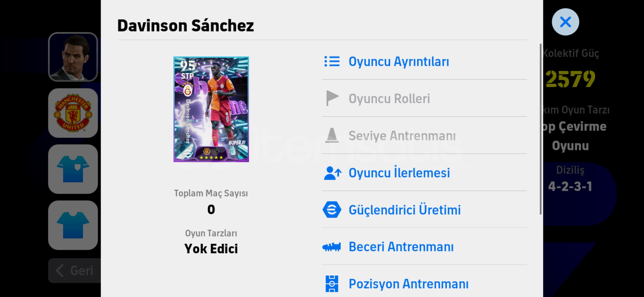Image resolution: width=644 pixels, height=297 pixels.
Task: Select the Oyuncu Rolleri option
Action: pyautogui.click(x=389, y=99)
